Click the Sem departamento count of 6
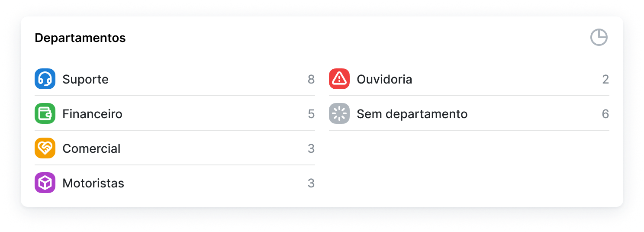This screenshot has width=644, height=232. point(605,114)
